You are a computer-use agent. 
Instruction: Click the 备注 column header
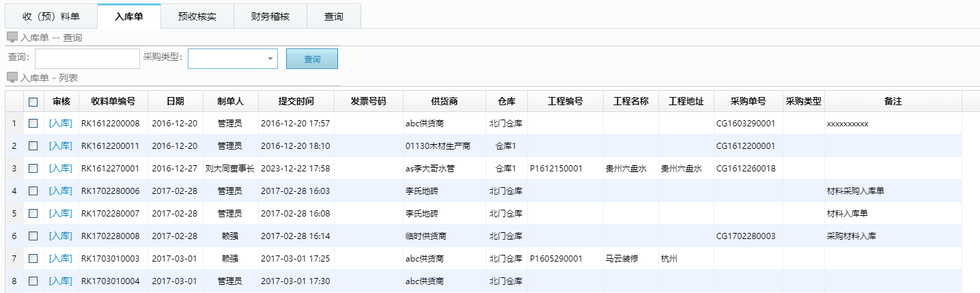(x=893, y=101)
